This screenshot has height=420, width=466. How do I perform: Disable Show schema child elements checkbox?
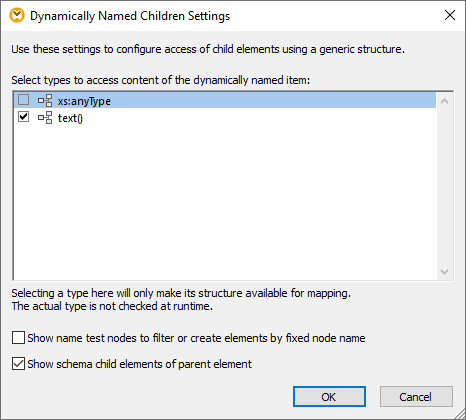[18, 363]
